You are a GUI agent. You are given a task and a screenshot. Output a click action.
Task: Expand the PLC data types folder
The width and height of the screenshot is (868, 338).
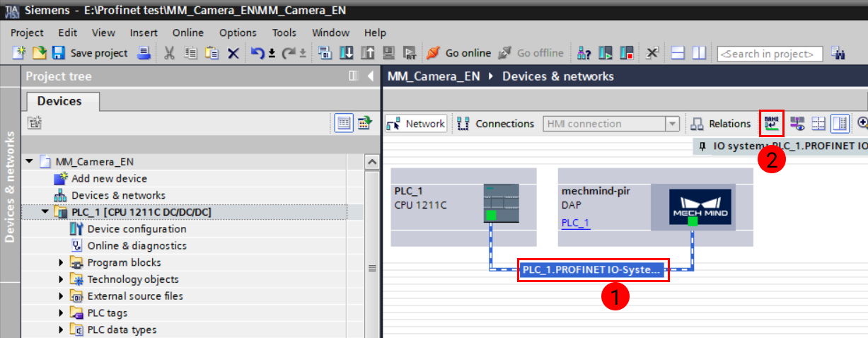[x=62, y=330]
